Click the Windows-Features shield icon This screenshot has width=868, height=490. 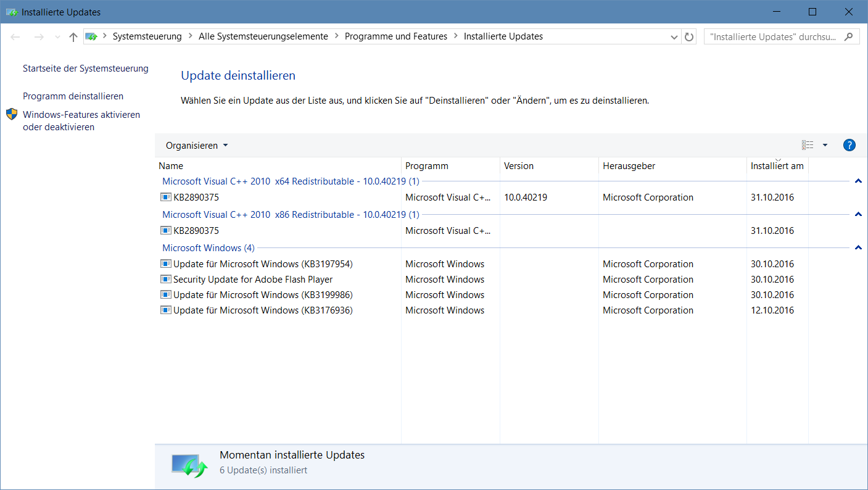point(12,114)
